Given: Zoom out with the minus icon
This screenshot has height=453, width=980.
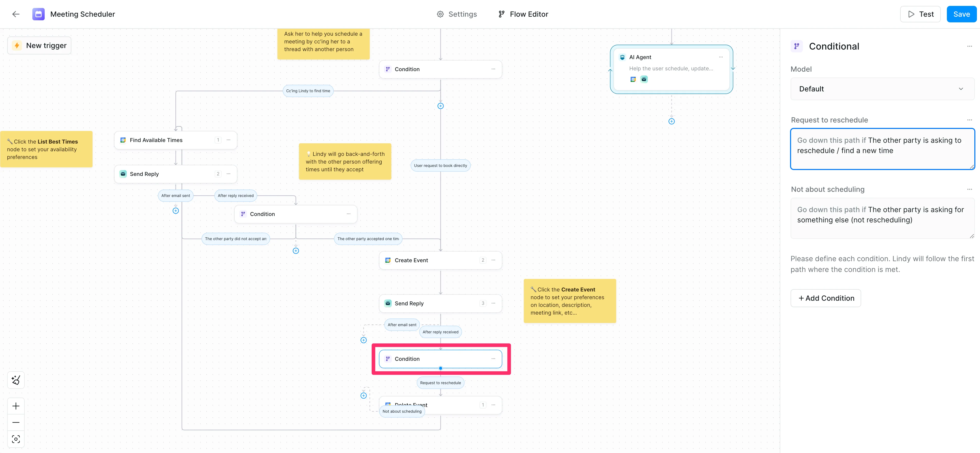Looking at the screenshot, I should point(16,422).
